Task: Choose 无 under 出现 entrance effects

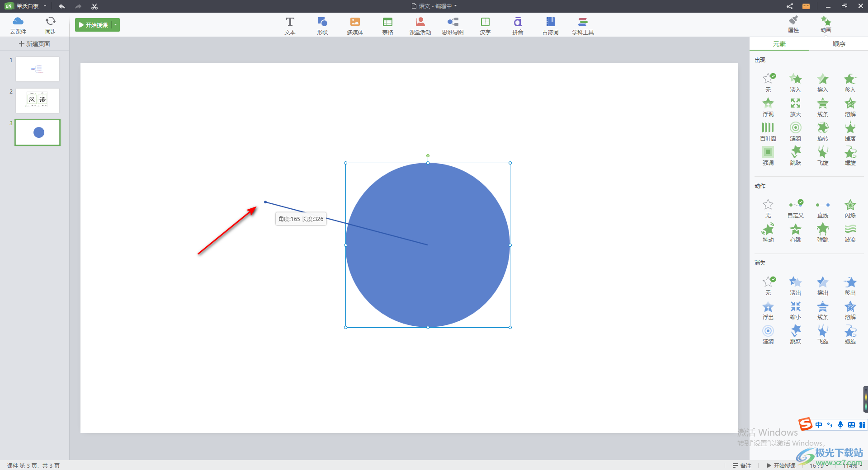Action: (x=768, y=82)
